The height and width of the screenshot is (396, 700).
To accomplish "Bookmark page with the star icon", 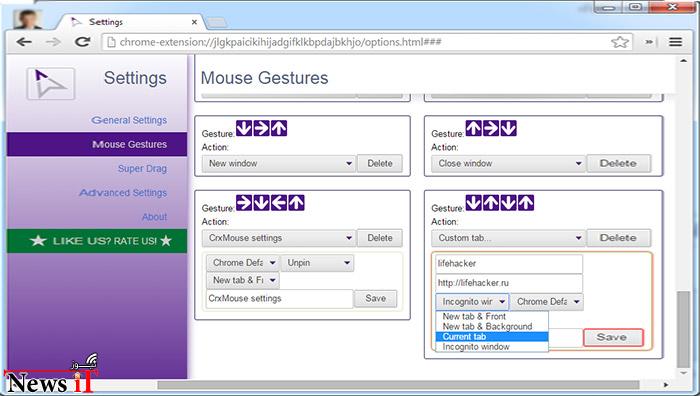I will (x=620, y=42).
